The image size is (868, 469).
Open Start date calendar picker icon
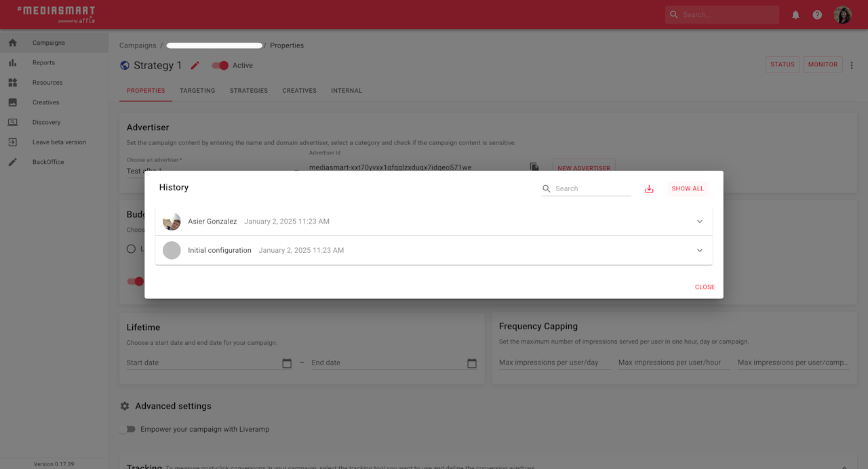click(287, 363)
